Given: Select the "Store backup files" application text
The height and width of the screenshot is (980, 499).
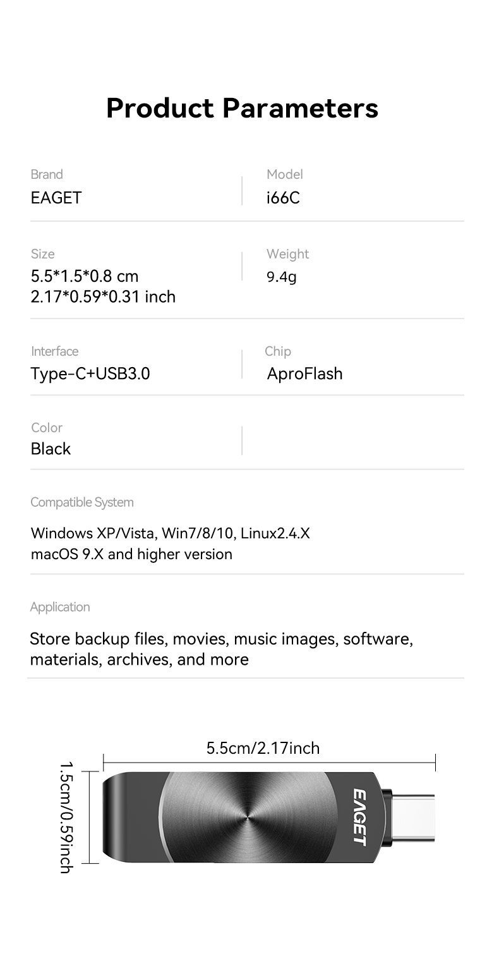Looking at the screenshot, I should [221, 639].
